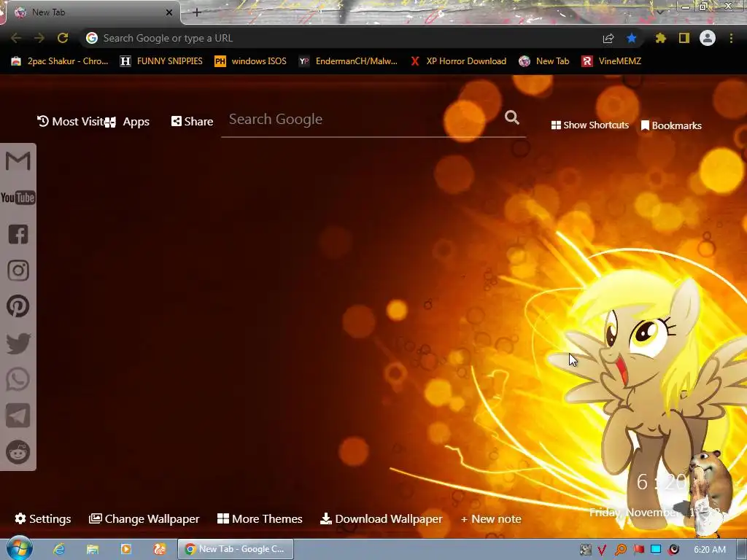Open Most Visited menu
This screenshot has height=560, width=747.
pos(70,122)
